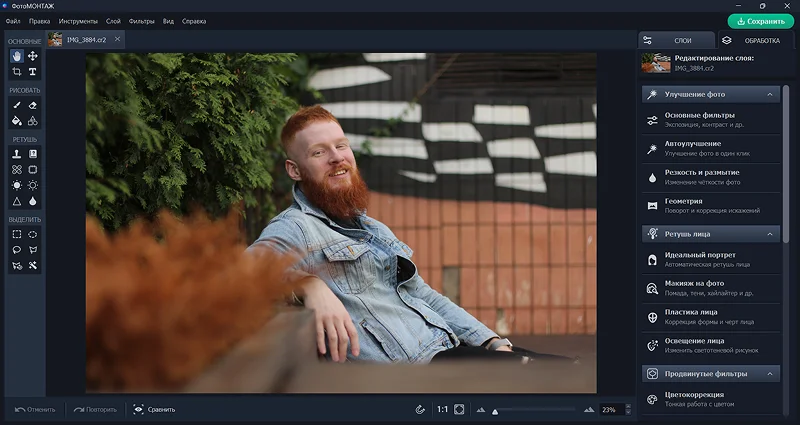Set zoom to 1:1 scale
Image resolution: width=800 pixels, height=425 pixels.
point(442,409)
